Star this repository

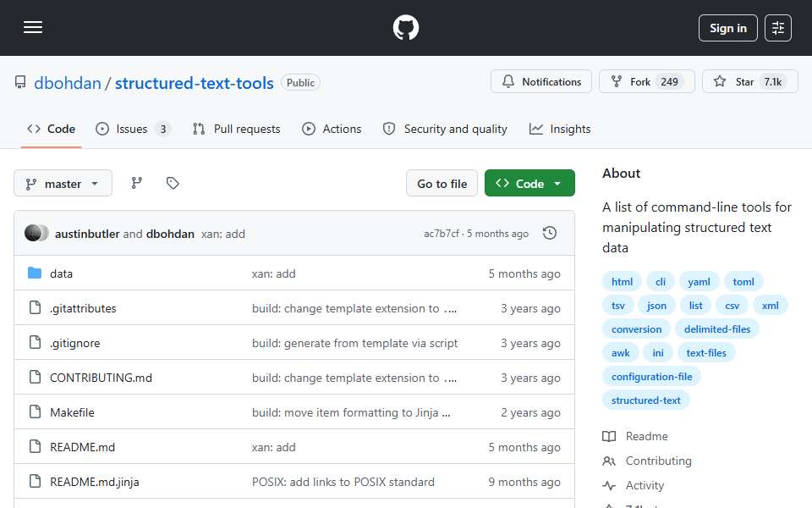[x=750, y=82]
